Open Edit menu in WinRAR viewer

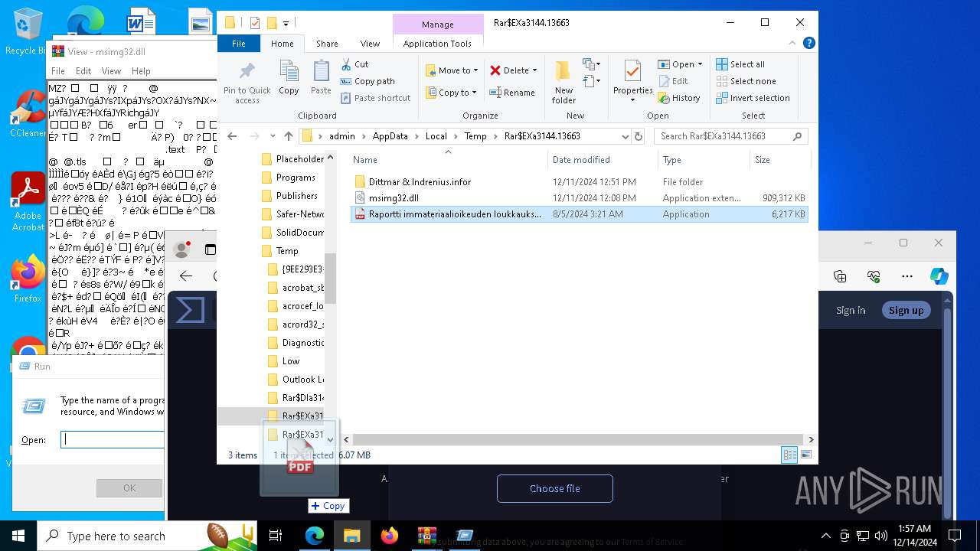(83, 70)
